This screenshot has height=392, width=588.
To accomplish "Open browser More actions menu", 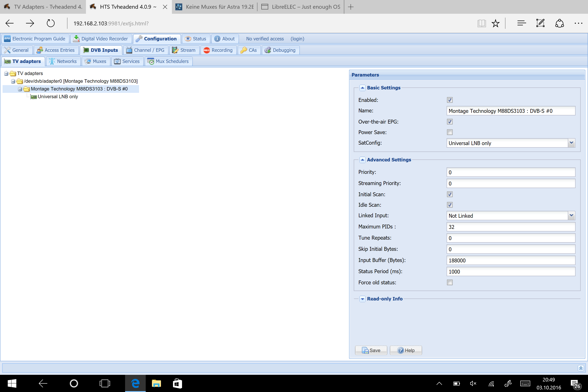I will pyautogui.click(x=579, y=23).
